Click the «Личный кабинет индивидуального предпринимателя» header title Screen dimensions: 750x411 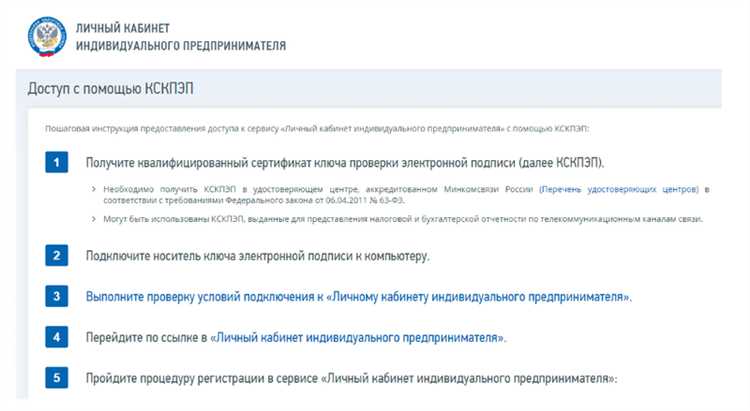tap(181, 37)
